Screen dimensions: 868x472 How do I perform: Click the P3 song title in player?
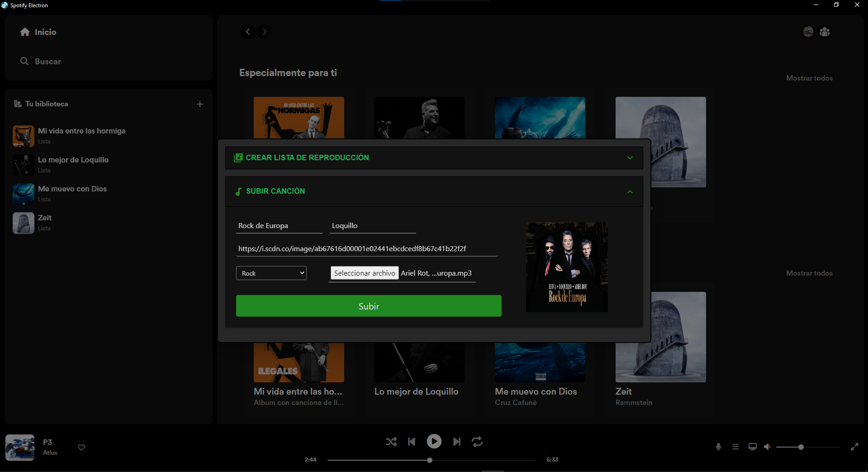pos(47,442)
